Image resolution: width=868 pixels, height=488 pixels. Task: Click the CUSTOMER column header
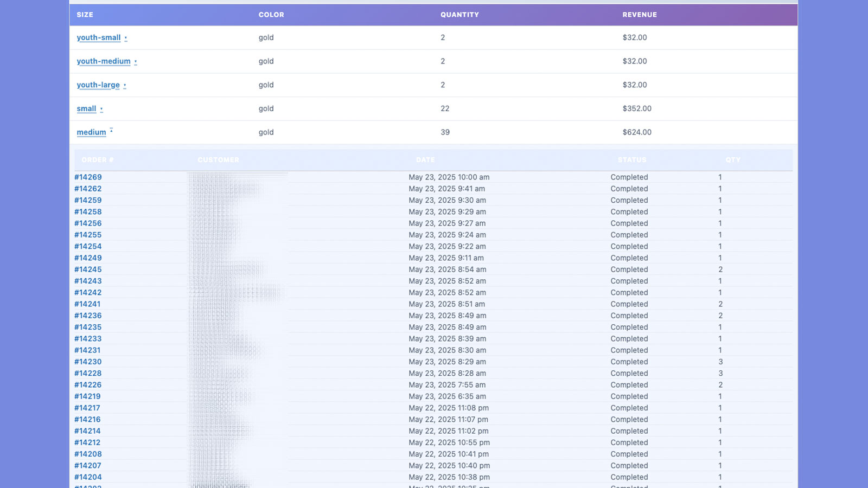click(x=218, y=160)
